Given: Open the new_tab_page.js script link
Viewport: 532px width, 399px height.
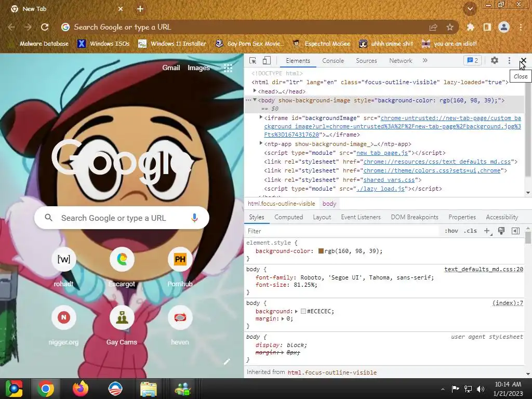Looking at the screenshot, I should click(x=382, y=153).
